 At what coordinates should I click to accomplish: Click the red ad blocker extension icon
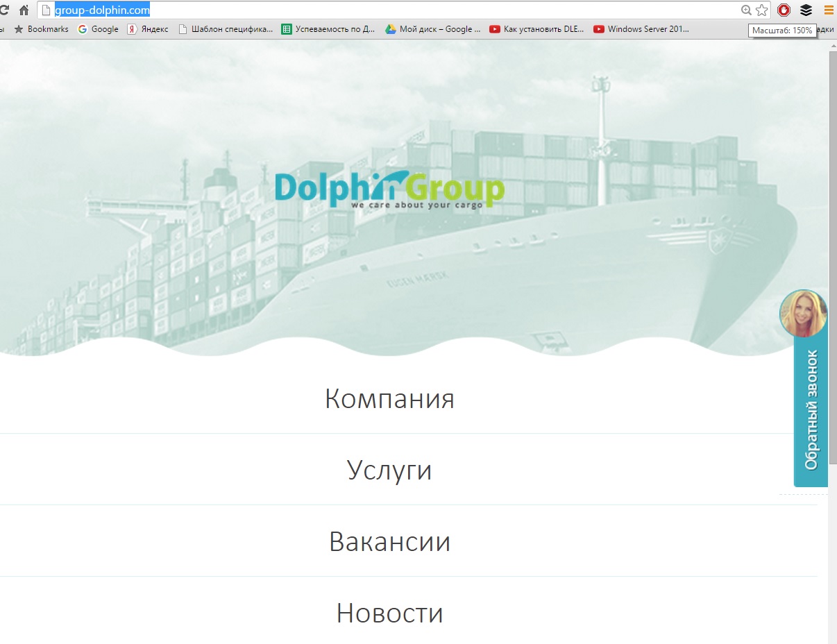click(x=784, y=10)
